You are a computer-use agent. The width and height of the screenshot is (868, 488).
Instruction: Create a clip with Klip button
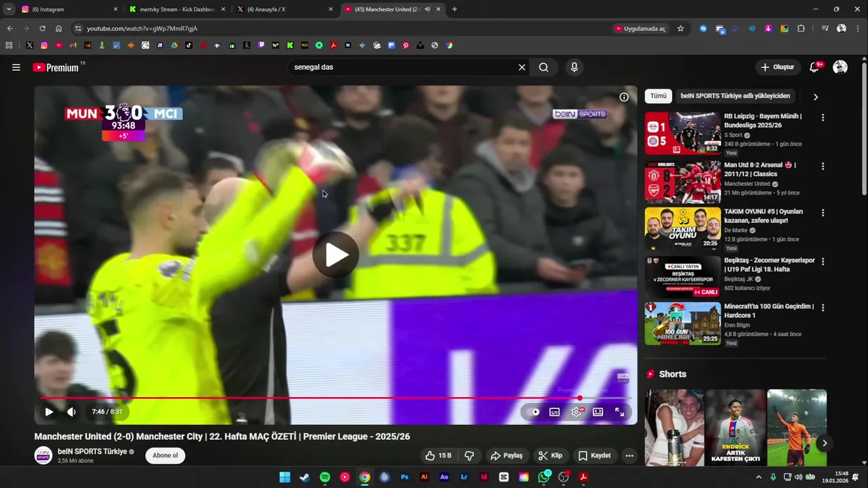550,455
